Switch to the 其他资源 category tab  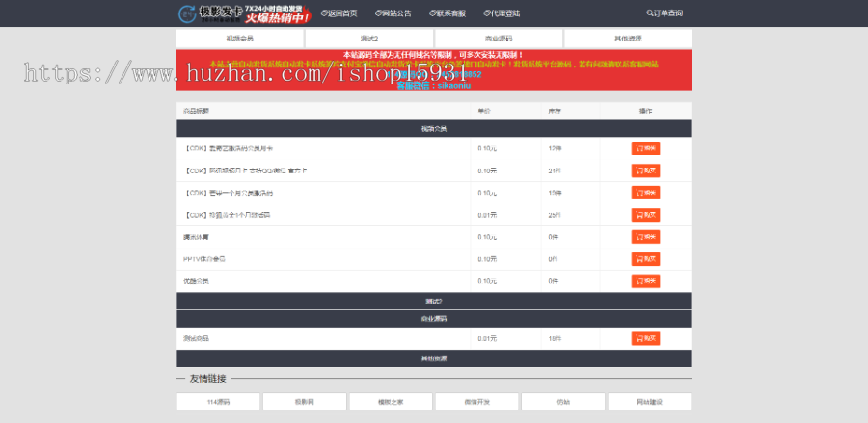628,39
